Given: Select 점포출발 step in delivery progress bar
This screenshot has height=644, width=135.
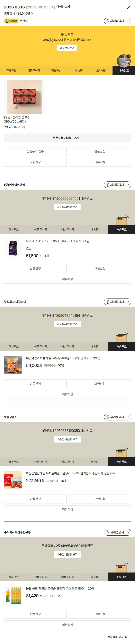Looking at the screenshot, I should click(x=56, y=70).
